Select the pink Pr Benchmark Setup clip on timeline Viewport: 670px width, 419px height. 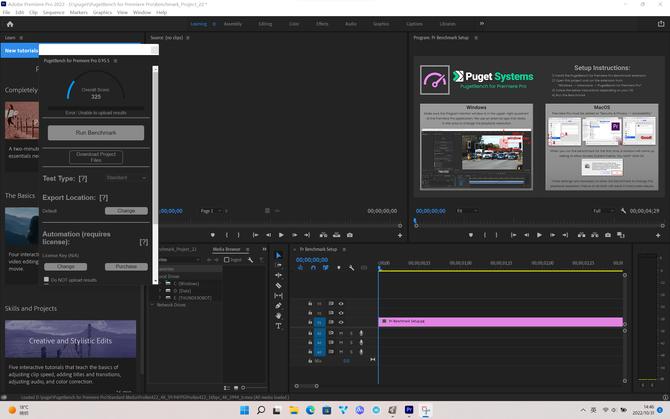[500, 322]
